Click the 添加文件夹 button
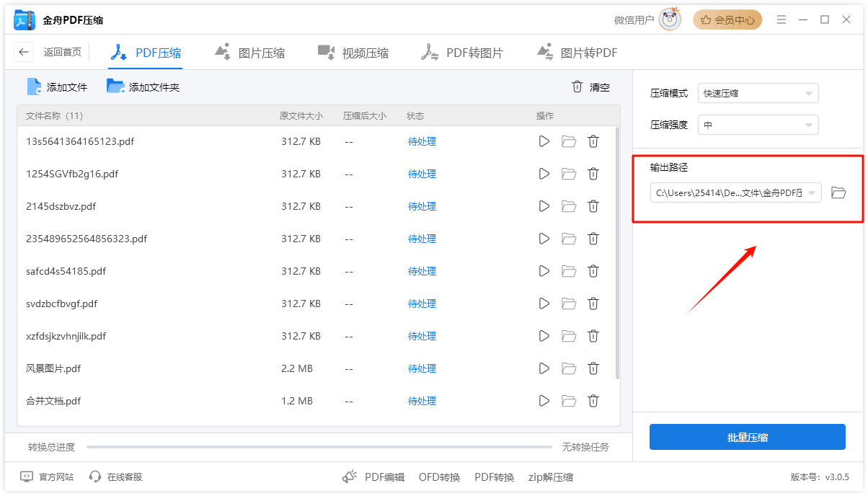 143,87
